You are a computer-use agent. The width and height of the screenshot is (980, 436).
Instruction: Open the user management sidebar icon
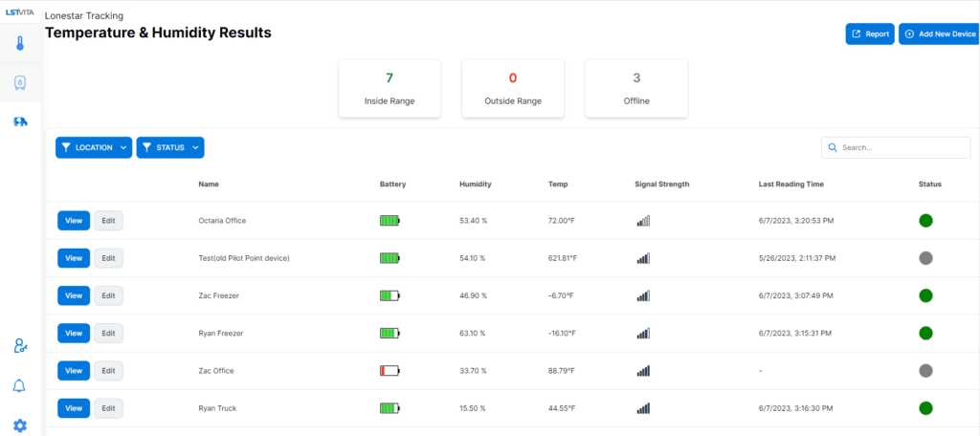tap(20, 345)
